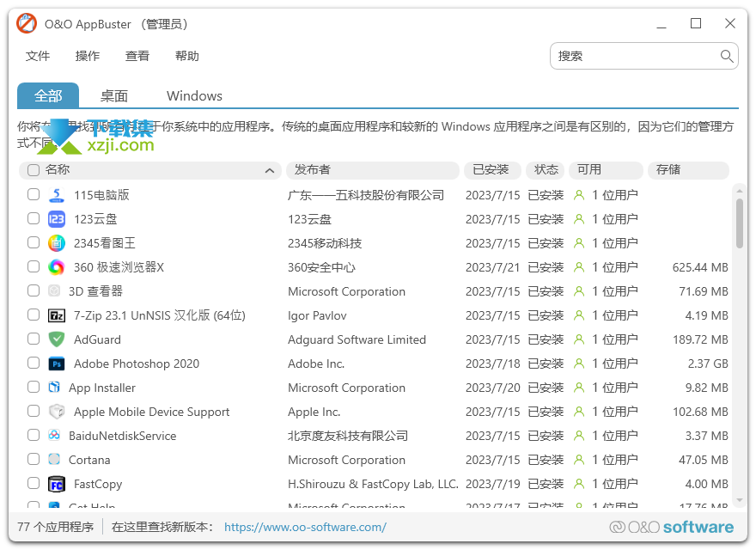The width and height of the screenshot is (756, 550).
Task: Switch to the Windows tab
Action: [194, 96]
